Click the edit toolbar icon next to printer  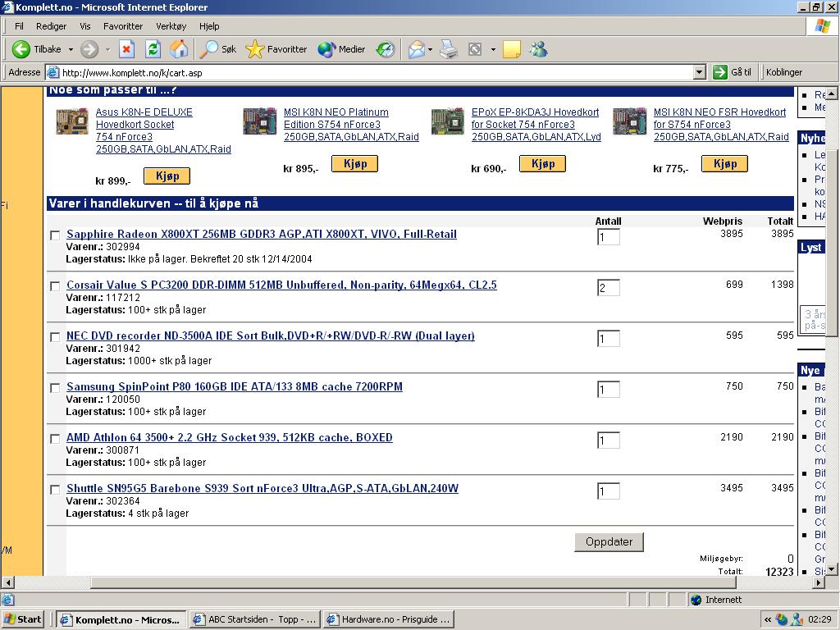pyautogui.click(x=475, y=49)
